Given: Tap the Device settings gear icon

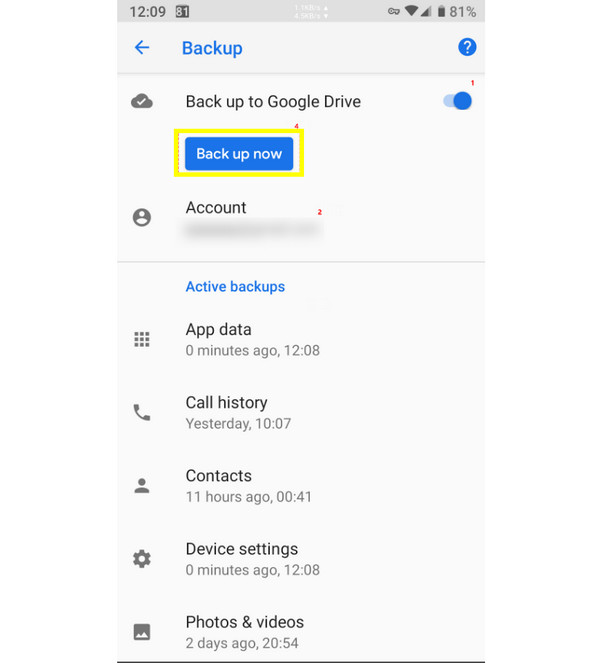Looking at the screenshot, I should 142,559.
